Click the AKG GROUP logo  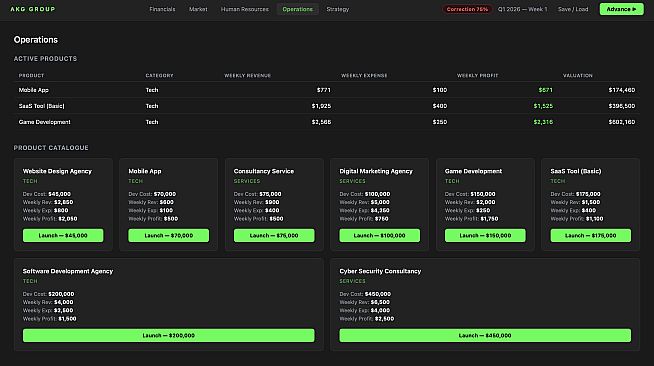point(33,9)
